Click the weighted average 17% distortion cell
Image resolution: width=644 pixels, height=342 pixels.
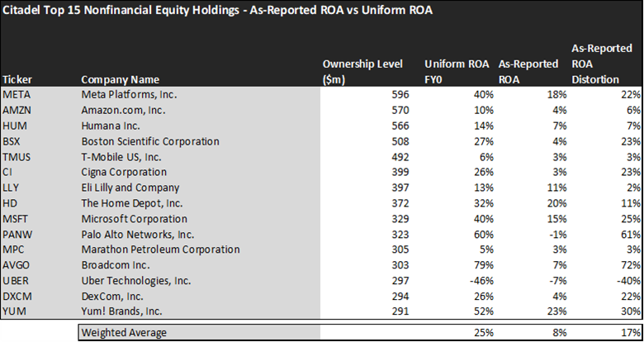[629, 333]
